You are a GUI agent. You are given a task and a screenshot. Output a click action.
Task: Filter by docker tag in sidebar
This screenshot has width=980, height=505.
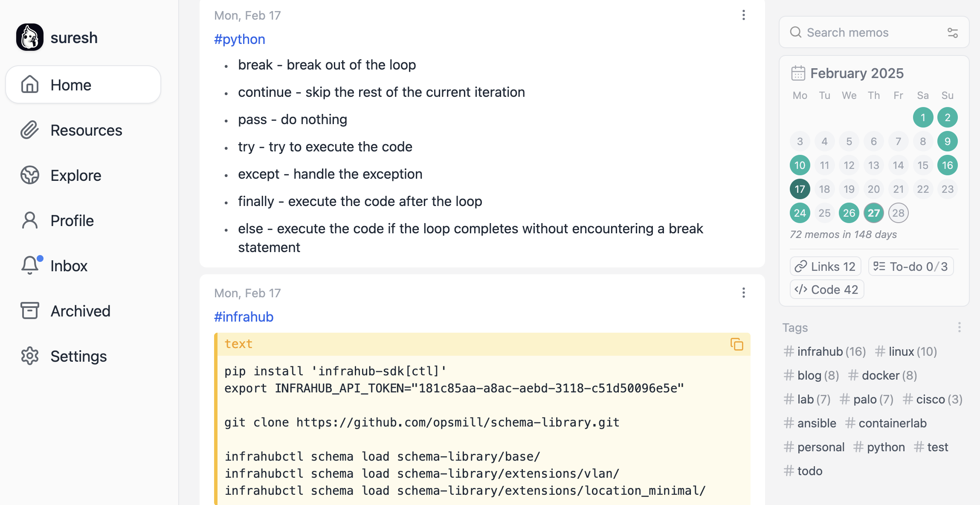pyautogui.click(x=882, y=375)
